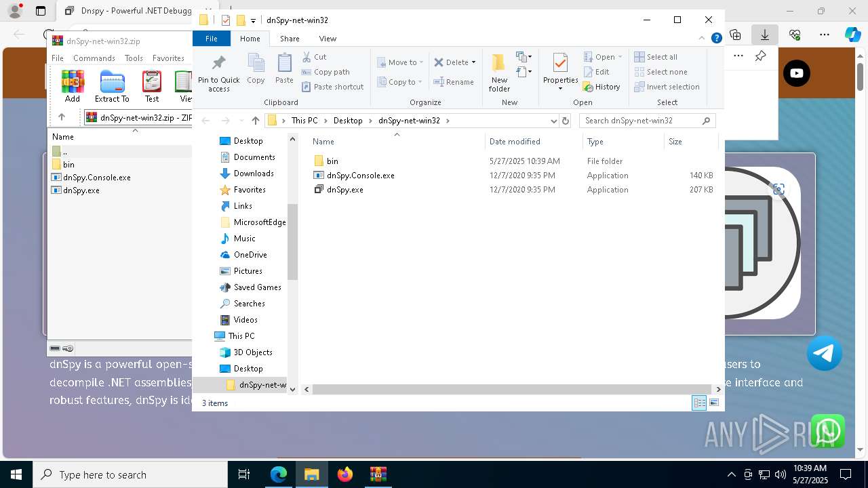The width and height of the screenshot is (868, 488).
Task: Select the Home ribbon tab
Action: pyautogui.click(x=250, y=39)
